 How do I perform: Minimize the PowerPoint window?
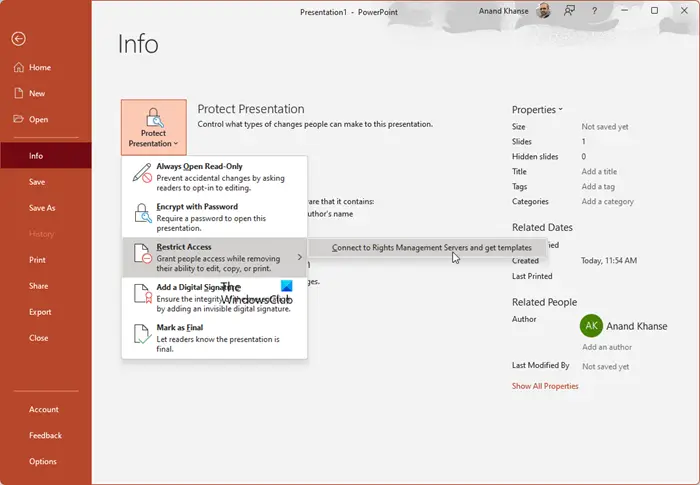625,10
